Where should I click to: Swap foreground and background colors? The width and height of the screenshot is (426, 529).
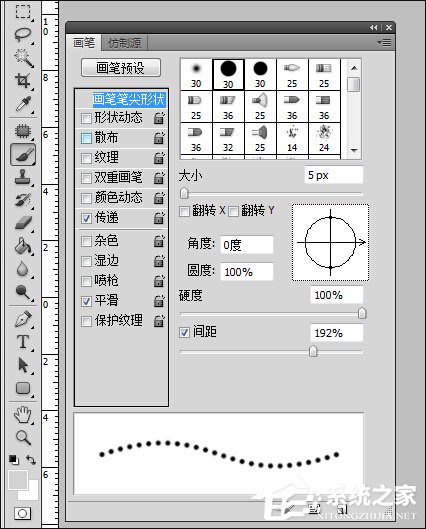coord(31,460)
